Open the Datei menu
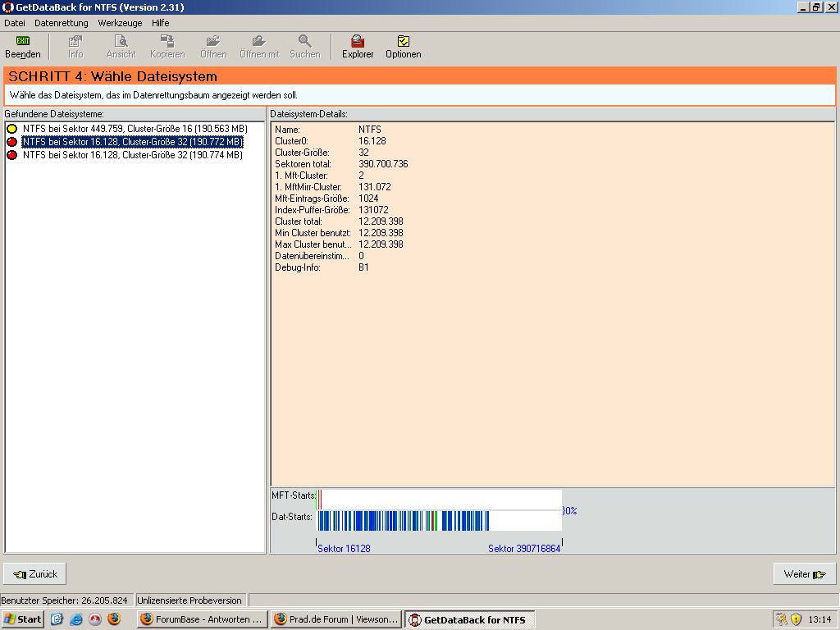Screen dimensions: 840x630 (x=15, y=23)
